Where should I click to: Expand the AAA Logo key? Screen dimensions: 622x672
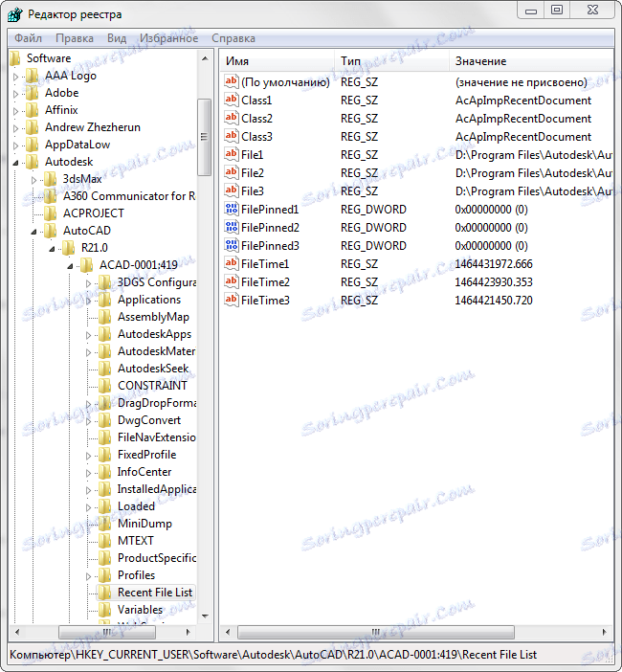[x=16, y=77]
